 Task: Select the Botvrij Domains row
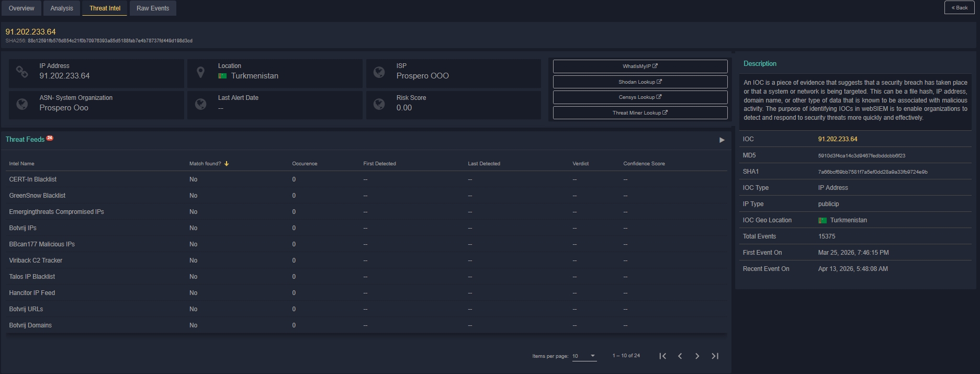point(366,325)
